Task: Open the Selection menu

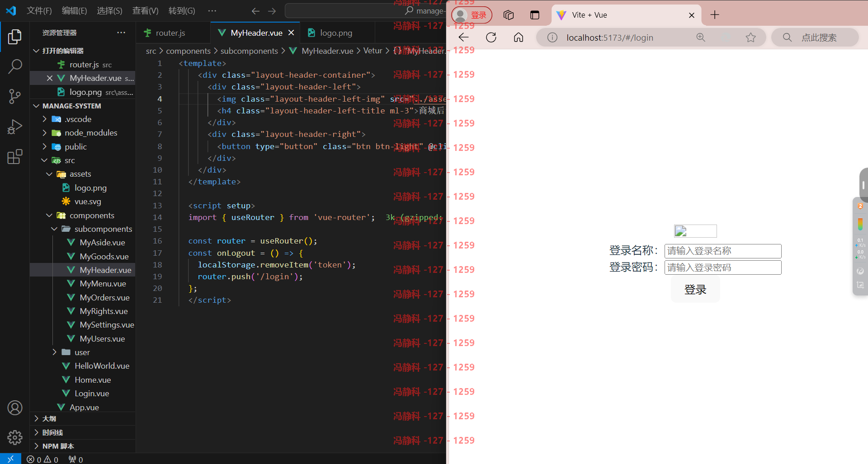Action: (x=109, y=11)
